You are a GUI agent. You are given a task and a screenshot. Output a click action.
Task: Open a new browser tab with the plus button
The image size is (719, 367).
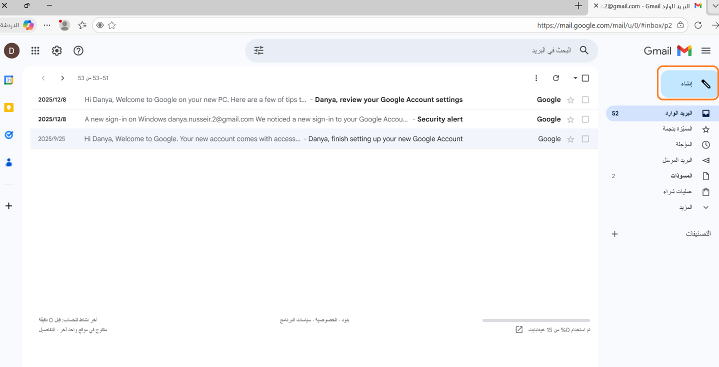click(x=578, y=6)
